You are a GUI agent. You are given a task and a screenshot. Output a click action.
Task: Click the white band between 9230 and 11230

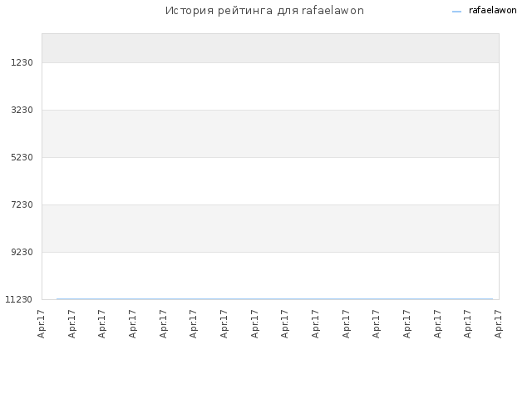pos(270,275)
